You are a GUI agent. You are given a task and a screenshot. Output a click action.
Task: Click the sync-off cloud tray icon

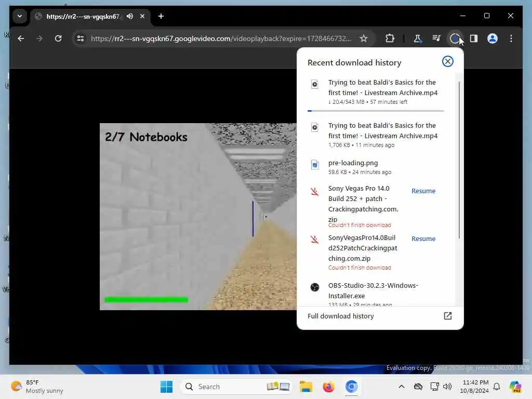coord(418,387)
